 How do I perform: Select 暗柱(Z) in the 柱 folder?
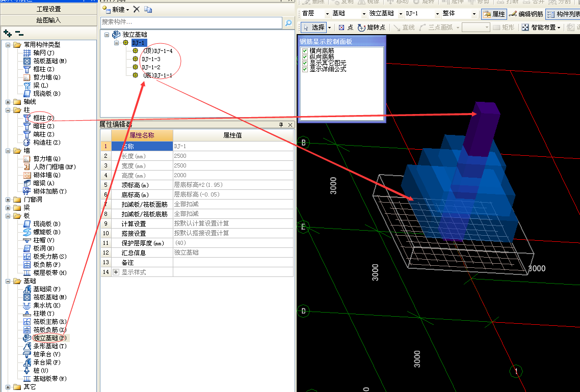point(39,126)
